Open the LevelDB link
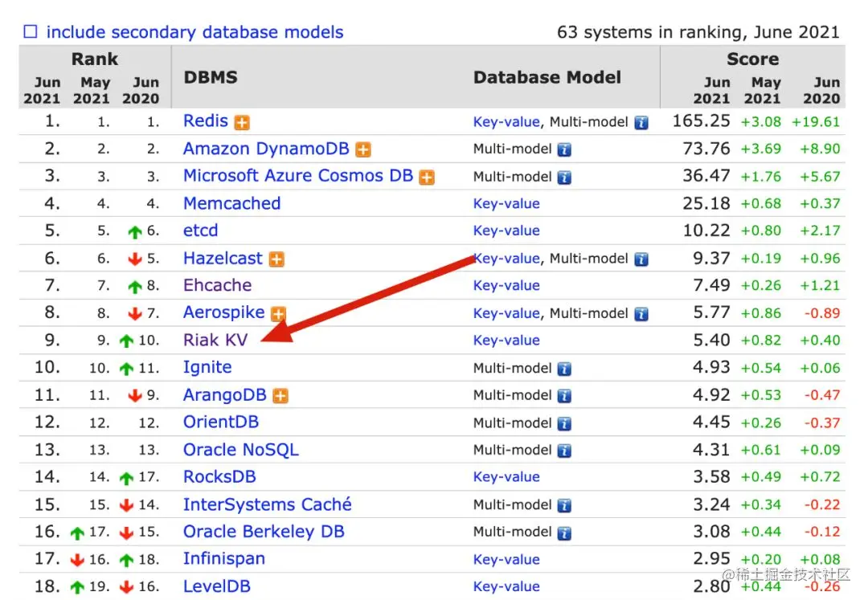This screenshot has height=600, width=868. [x=216, y=586]
